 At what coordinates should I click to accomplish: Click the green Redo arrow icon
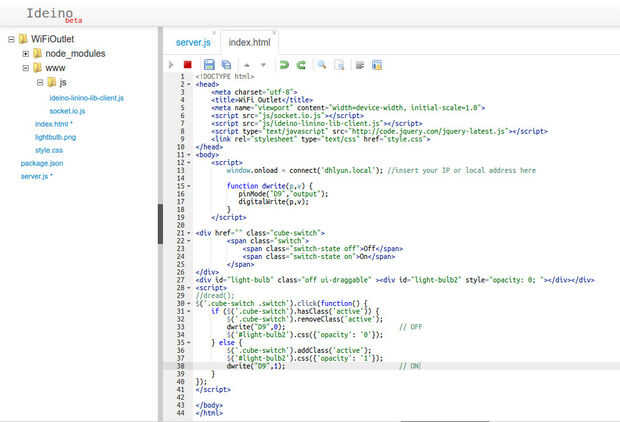pos(300,65)
